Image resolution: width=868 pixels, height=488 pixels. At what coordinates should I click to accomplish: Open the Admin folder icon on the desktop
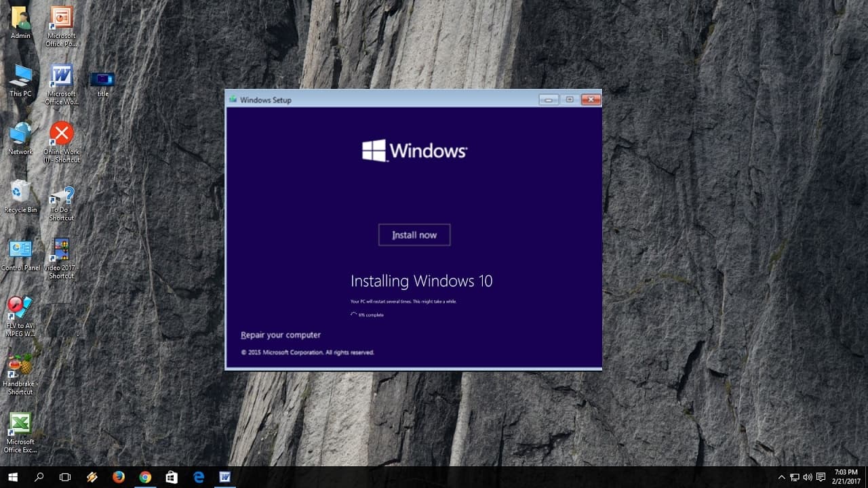point(20,22)
